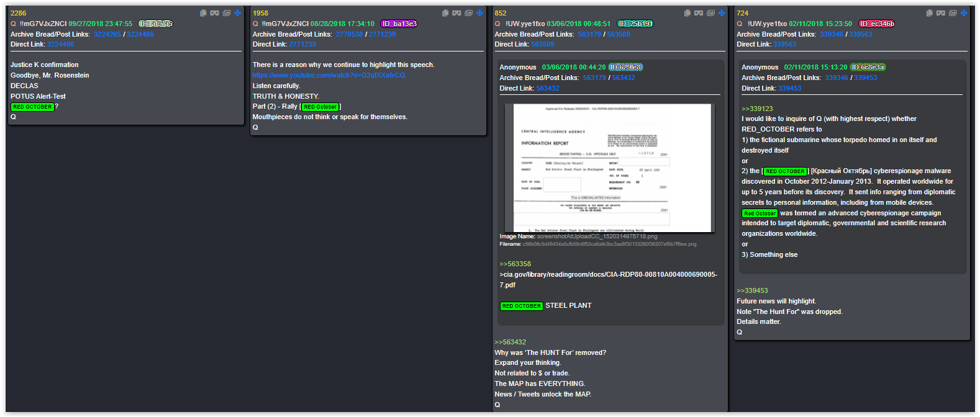
Task: Click the RED October highlight in post 1958
Action: [320, 107]
